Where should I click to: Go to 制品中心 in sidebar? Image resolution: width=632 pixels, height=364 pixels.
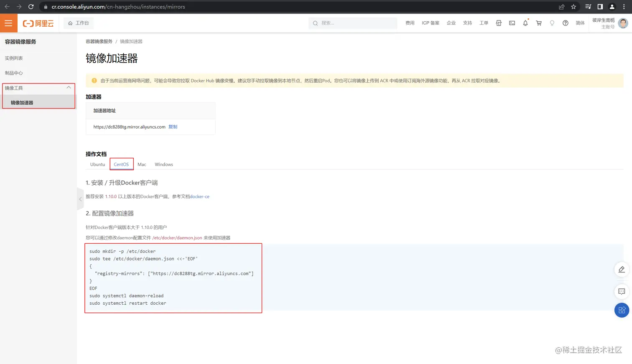point(14,73)
